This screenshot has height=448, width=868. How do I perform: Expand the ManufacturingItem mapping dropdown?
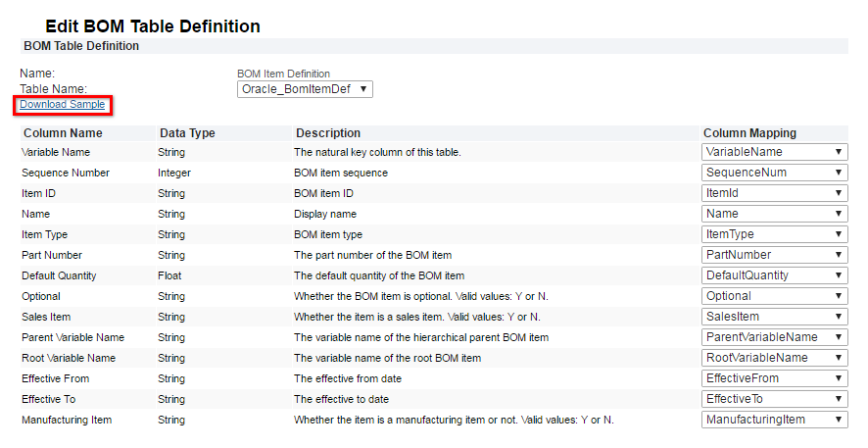coord(774,420)
